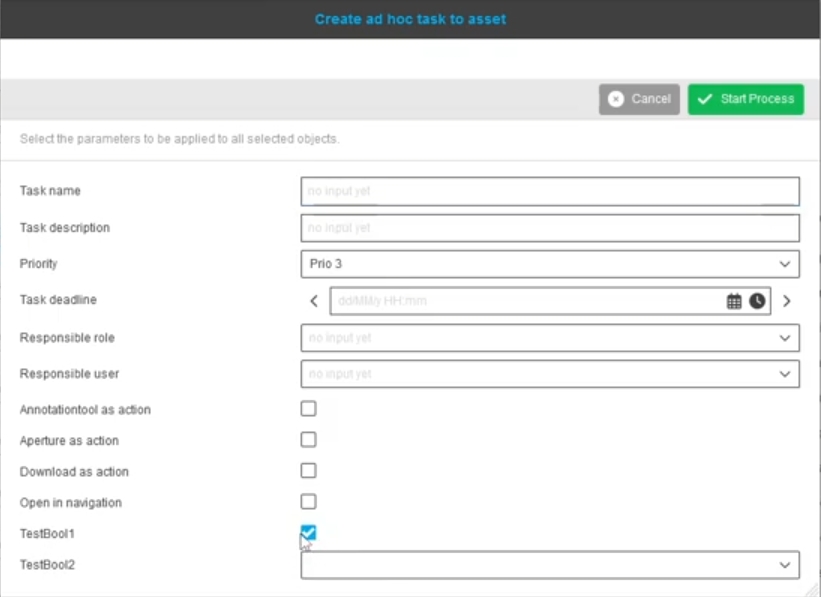Click the Cancel button

click(639, 99)
